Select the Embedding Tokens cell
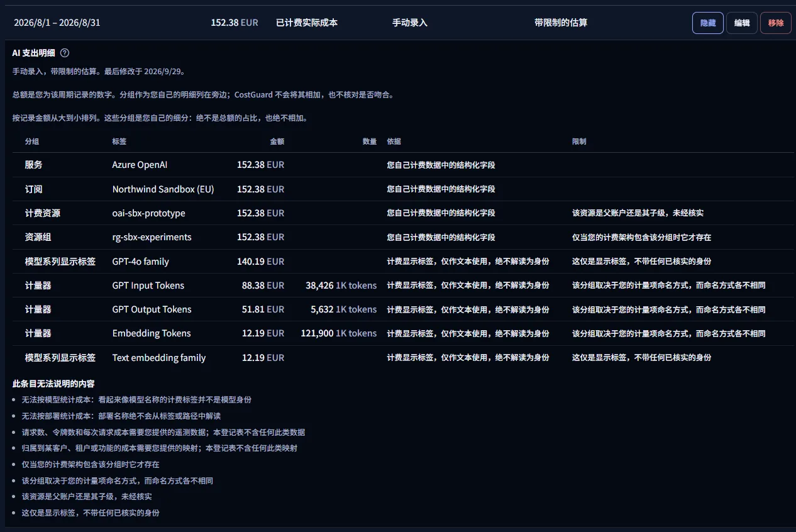 coord(152,333)
